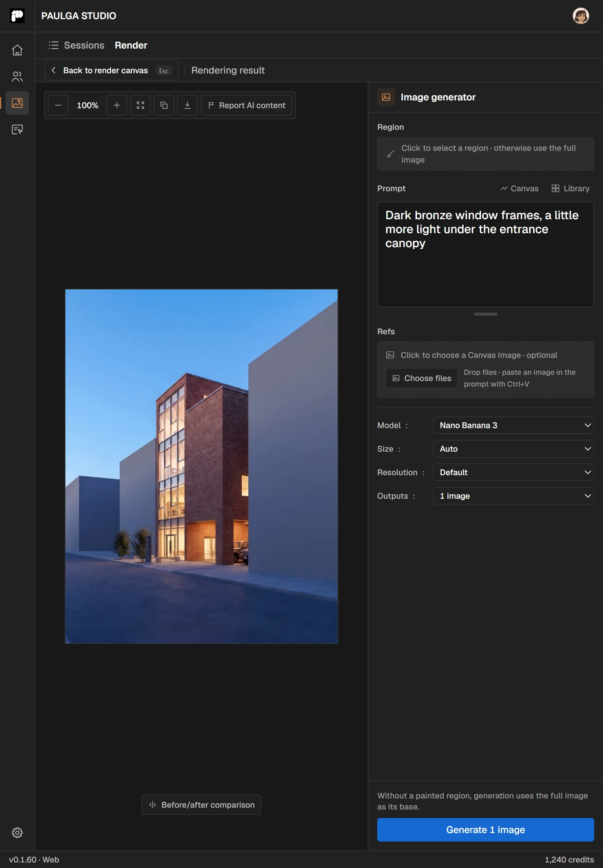
Task: Grab the prompt box resize handle
Action: 485,314
